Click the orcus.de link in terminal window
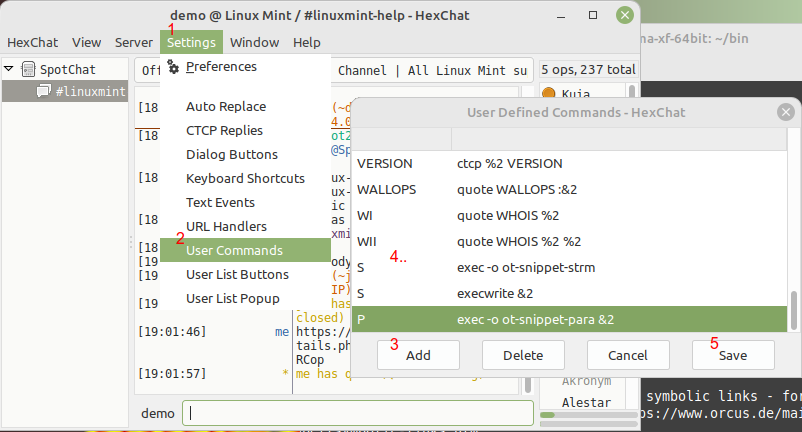The image size is (802, 432). point(721,413)
